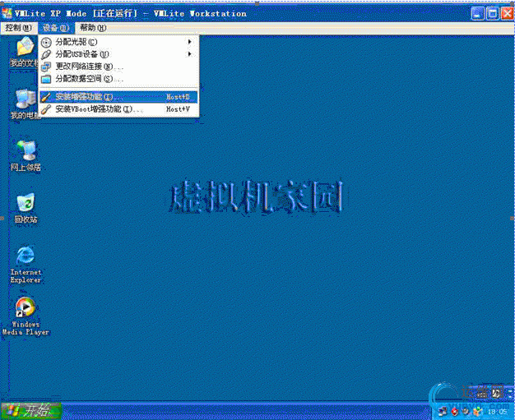Click the 设备 menu in the menu bar
The width and height of the screenshot is (515, 420).
[x=56, y=28]
